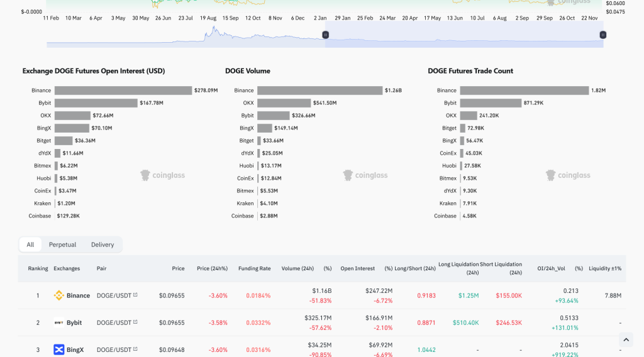Viewport: 644px width, 357px height.
Task: Sort table by Price column header
Action: tap(178, 268)
